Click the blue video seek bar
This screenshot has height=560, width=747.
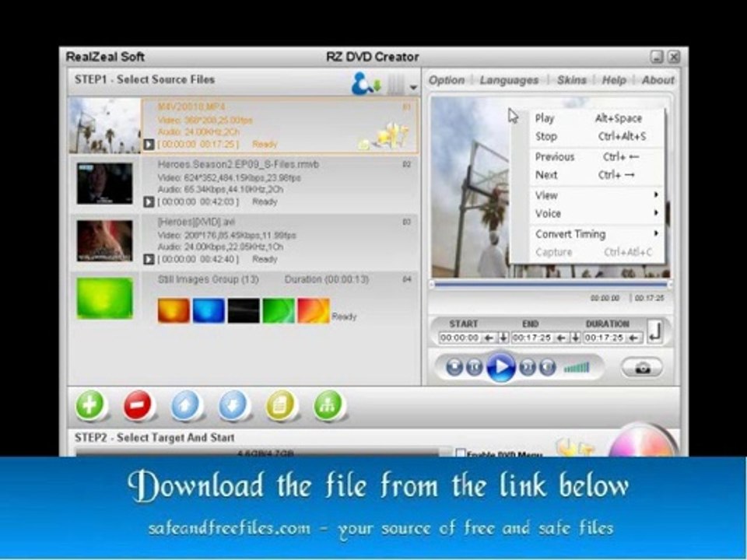[x=550, y=285]
